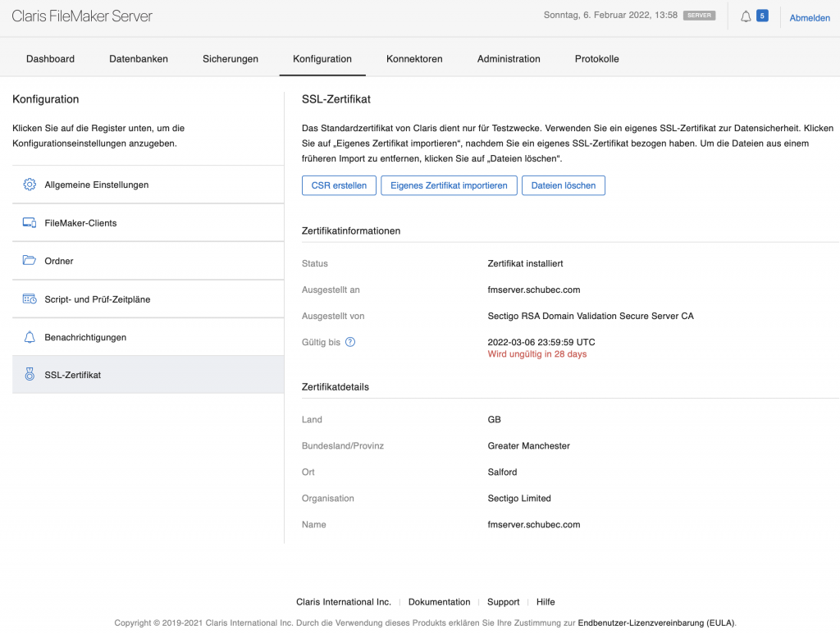Open the Claris International Inc. footer link

pos(344,602)
